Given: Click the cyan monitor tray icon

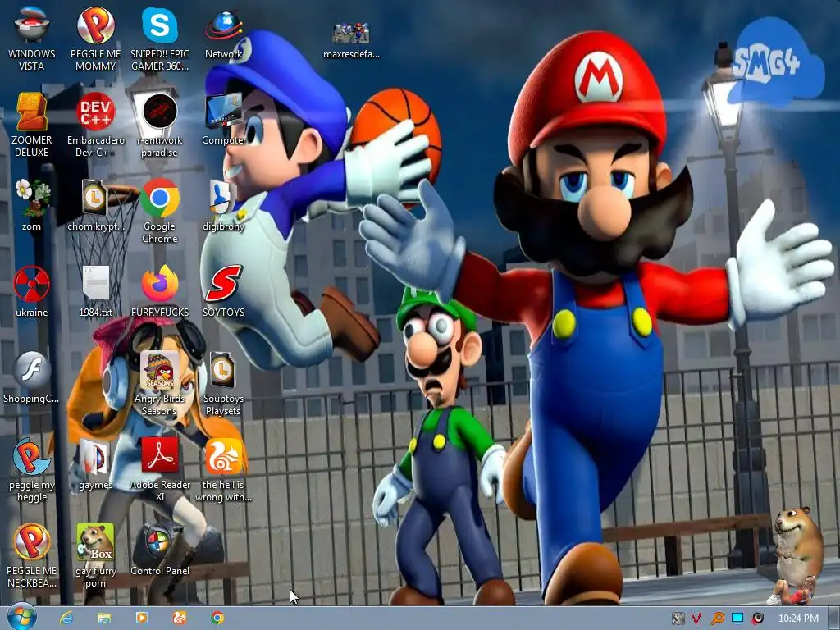Looking at the screenshot, I should 737,619.
